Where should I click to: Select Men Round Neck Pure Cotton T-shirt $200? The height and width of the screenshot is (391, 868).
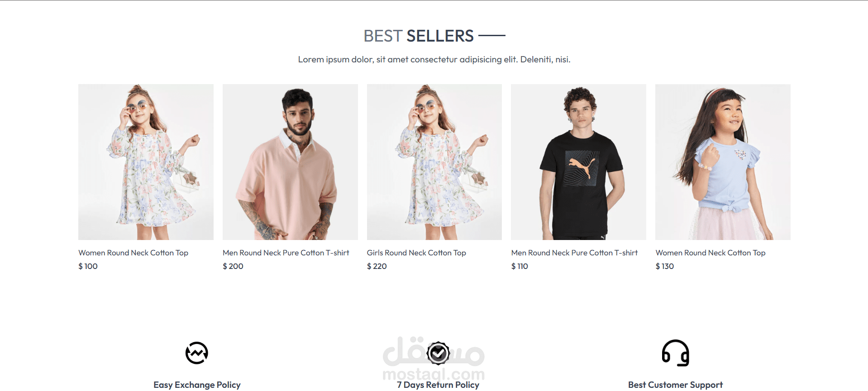286,253
